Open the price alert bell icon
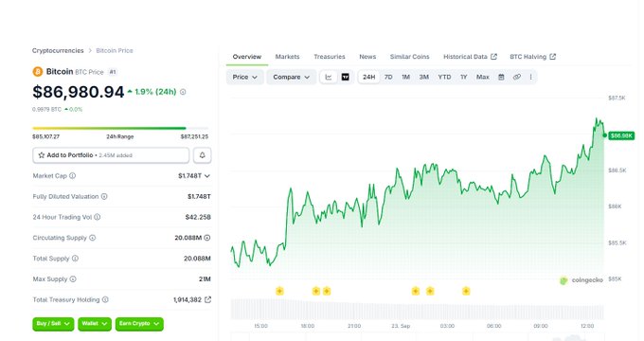The height and width of the screenshot is (341, 644). (202, 155)
